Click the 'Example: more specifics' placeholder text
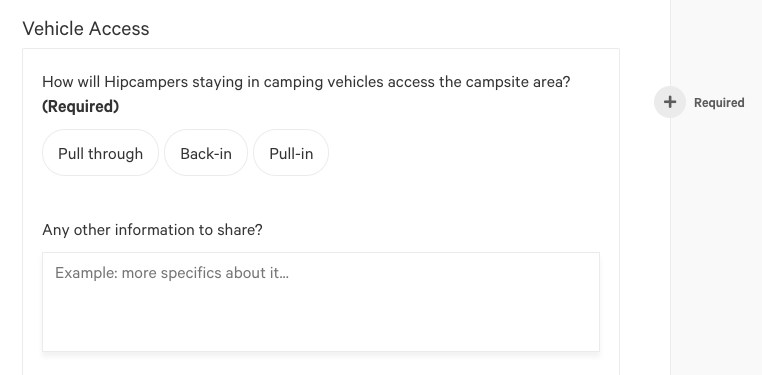Image resolution: width=762 pixels, height=375 pixels. (172, 273)
